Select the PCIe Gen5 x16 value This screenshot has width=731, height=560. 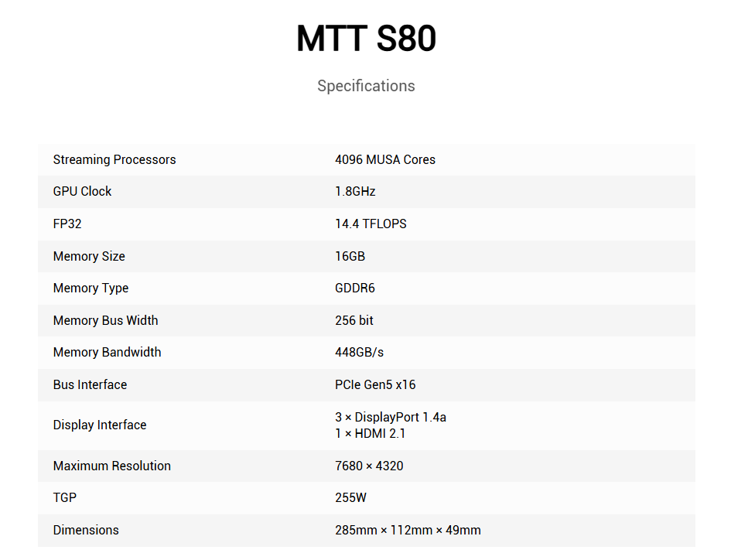tap(375, 384)
